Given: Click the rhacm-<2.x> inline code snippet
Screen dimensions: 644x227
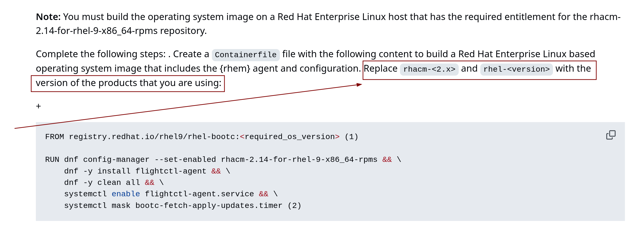Looking at the screenshot, I should pyautogui.click(x=429, y=69).
